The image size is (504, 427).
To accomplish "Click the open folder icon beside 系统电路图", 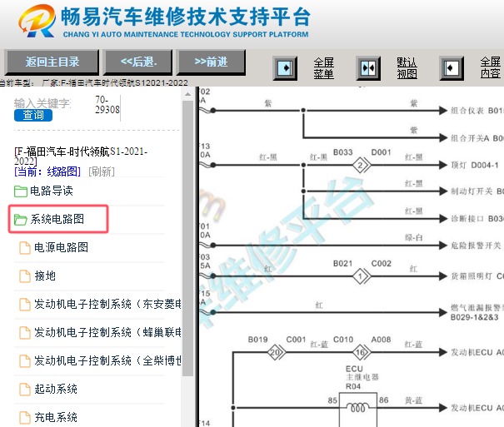I will point(21,220).
